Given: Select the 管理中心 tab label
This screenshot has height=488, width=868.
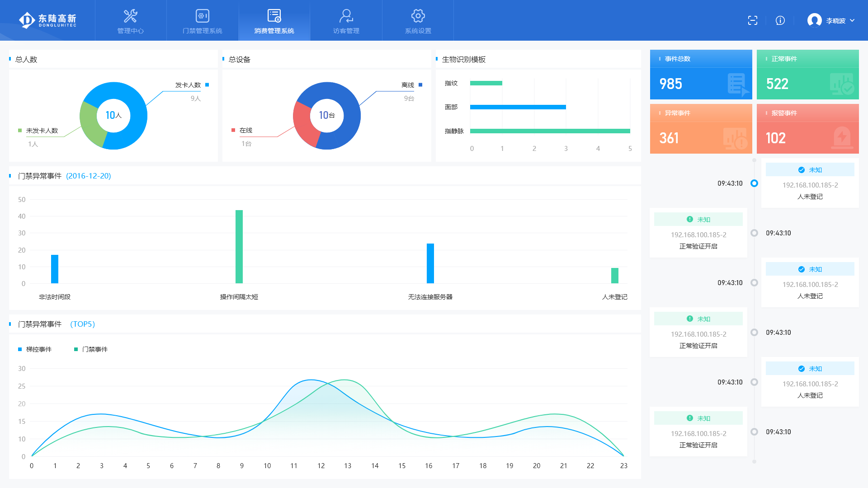Looking at the screenshot, I should click(131, 31).
